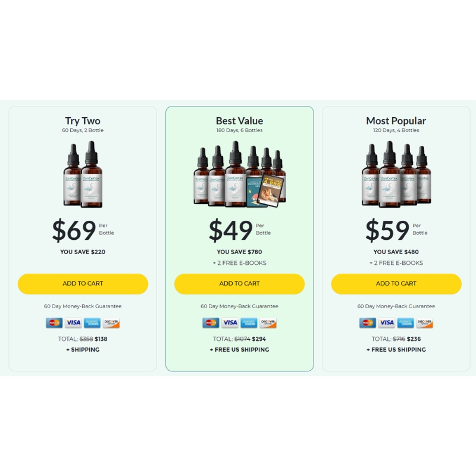Screen dimensions: 476x476
Task: Add the Most Popular four-bottle package to cart
Action: [x=396, y=284]
